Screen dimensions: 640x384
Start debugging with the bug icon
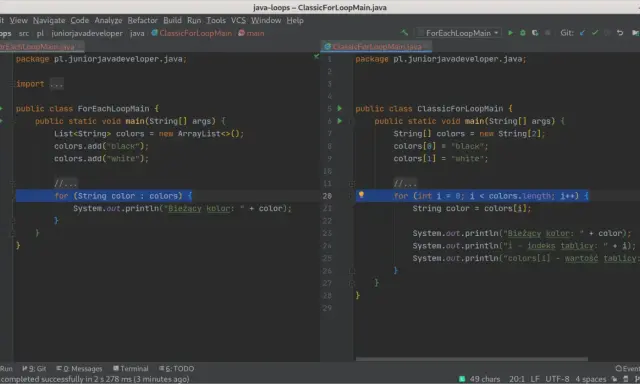click(522, 33)
